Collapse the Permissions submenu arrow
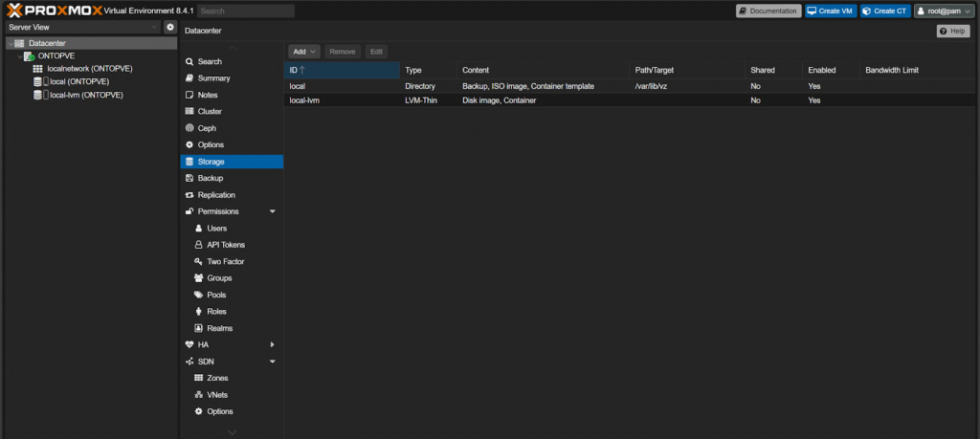The image size is (980, 439). tap(273, 211)
